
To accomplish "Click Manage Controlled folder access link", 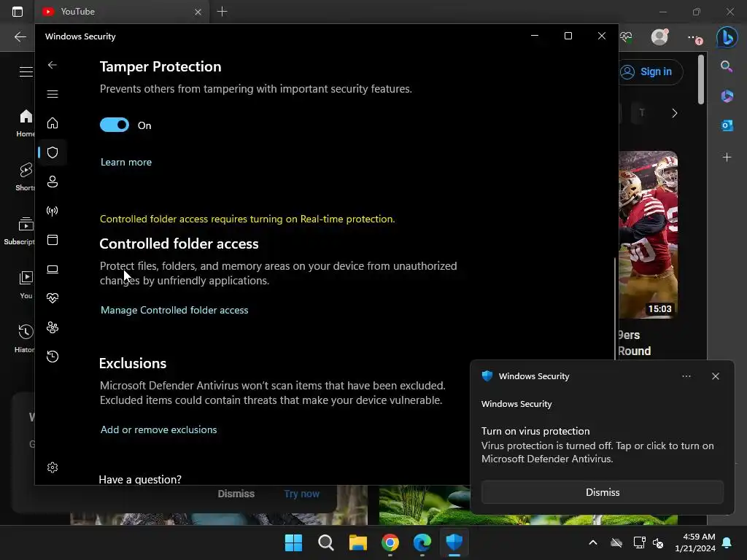I will pyautogui.click(x=174, y=310).
